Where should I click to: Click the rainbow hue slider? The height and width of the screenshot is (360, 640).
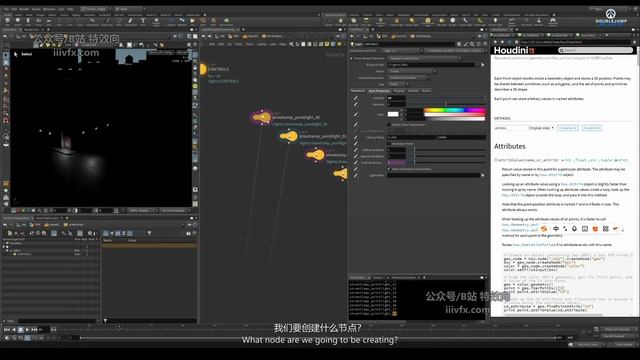click(x=455, y=110)
